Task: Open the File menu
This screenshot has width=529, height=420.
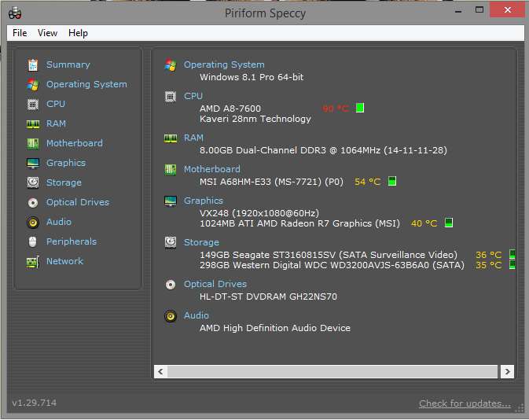Action: 20,33
